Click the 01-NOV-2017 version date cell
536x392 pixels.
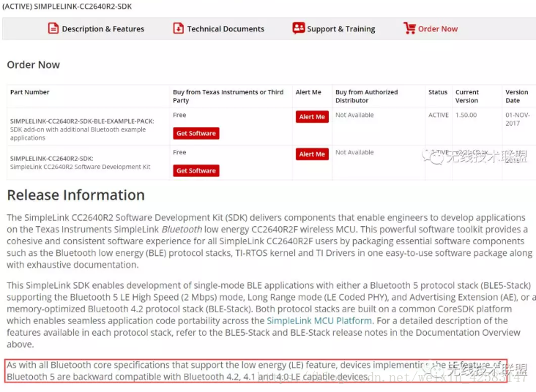(518, 119)
